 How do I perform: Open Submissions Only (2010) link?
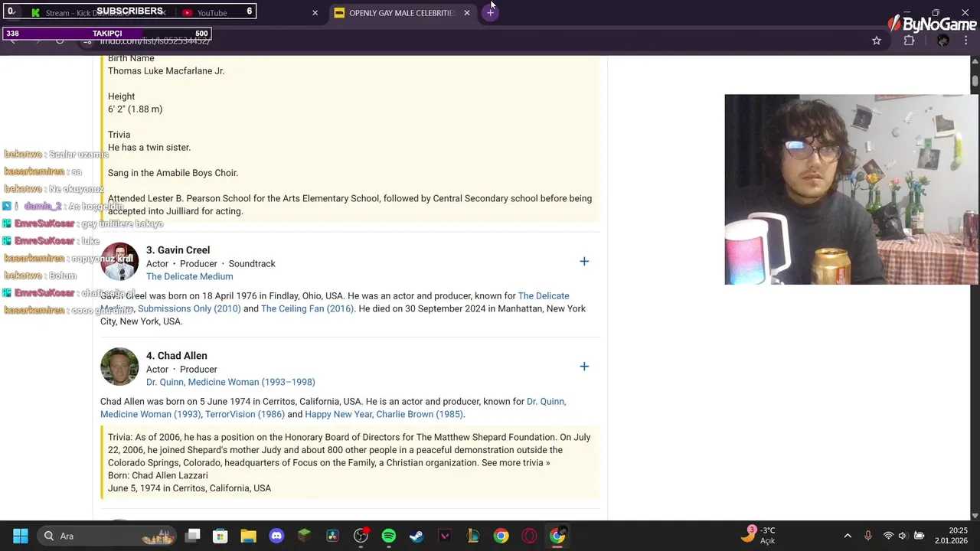189,308
